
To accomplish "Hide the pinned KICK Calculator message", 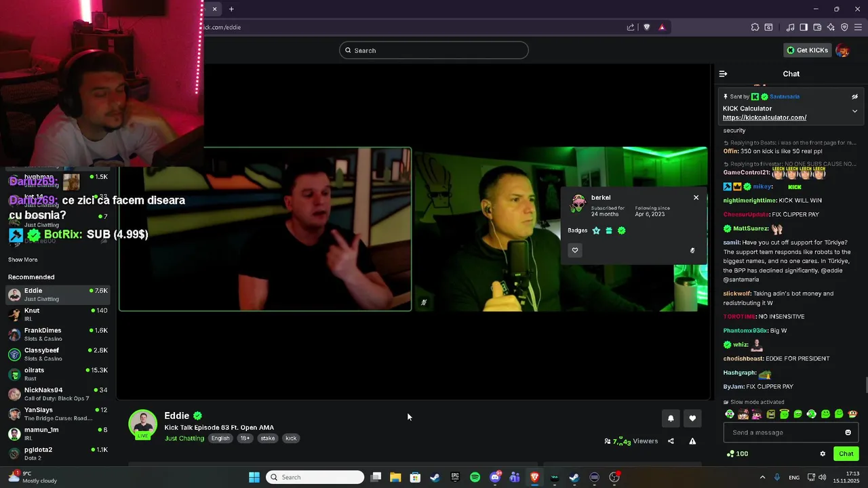I will 854,97.
